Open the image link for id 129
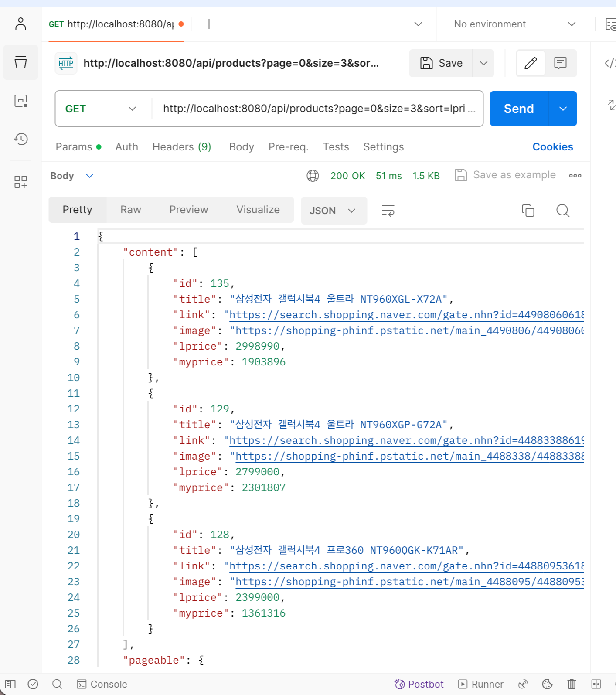 coord(409,456)
